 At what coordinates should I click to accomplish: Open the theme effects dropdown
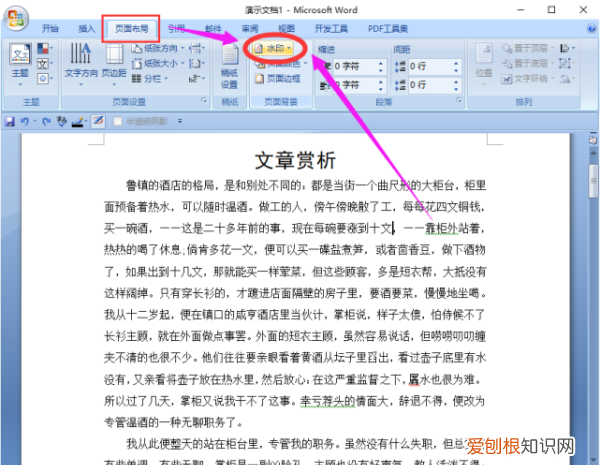pyautogui.click(x=45, y=78)
